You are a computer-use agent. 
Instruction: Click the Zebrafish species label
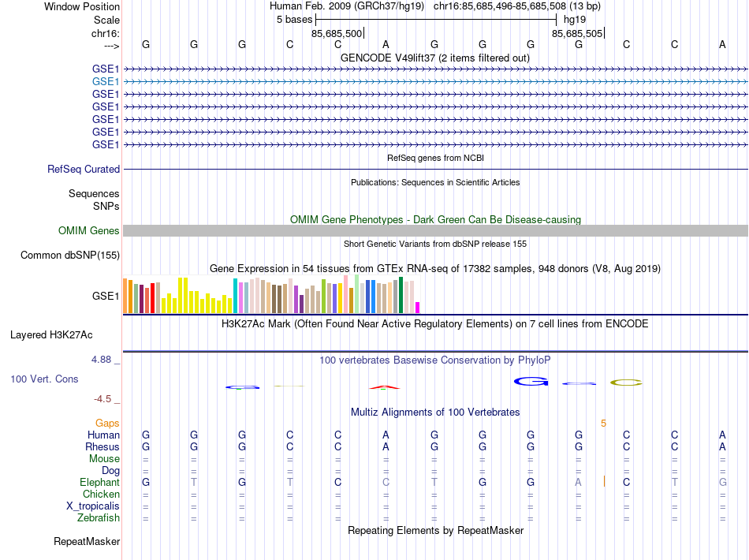pyautogui.click(x=99, y=518)
